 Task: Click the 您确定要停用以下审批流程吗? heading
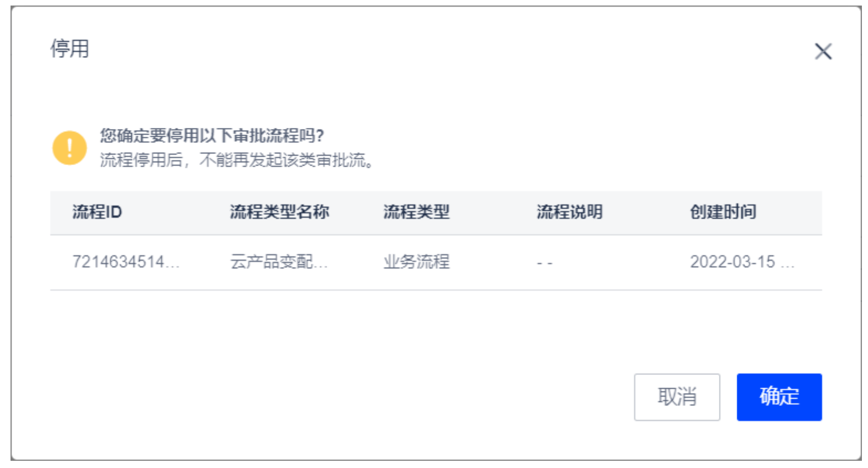[x=212, y=135]
